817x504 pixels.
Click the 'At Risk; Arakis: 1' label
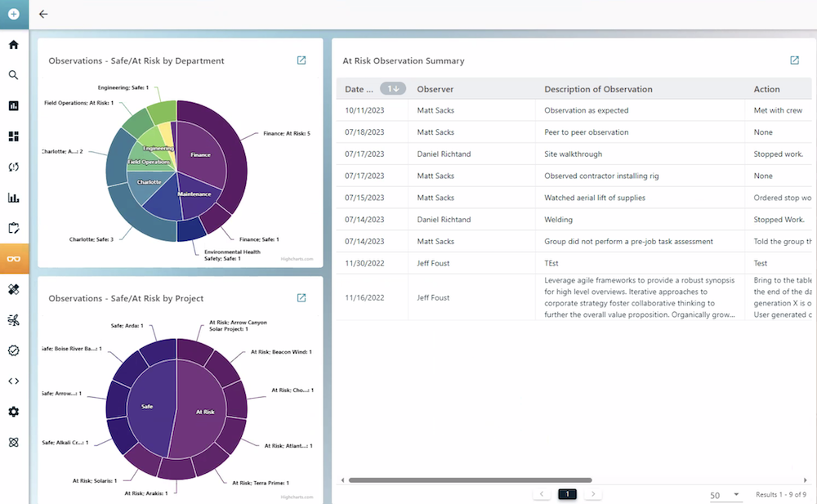tap(146, 493)
